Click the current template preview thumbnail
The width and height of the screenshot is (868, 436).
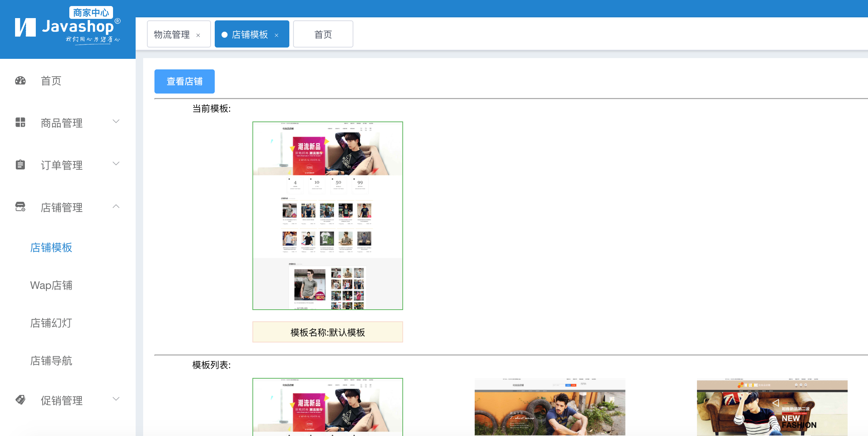coord(328,216)
